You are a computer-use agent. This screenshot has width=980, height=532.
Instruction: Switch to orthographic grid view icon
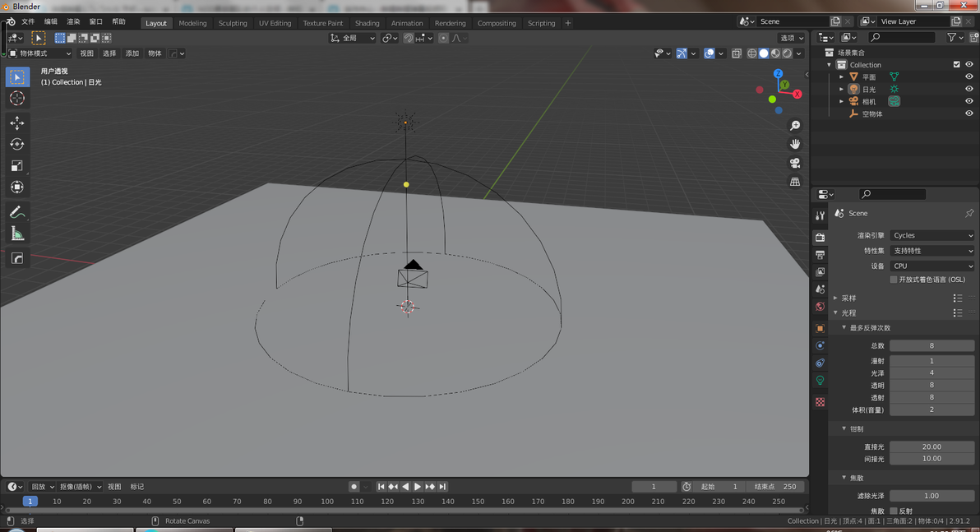tap(795, 182)
